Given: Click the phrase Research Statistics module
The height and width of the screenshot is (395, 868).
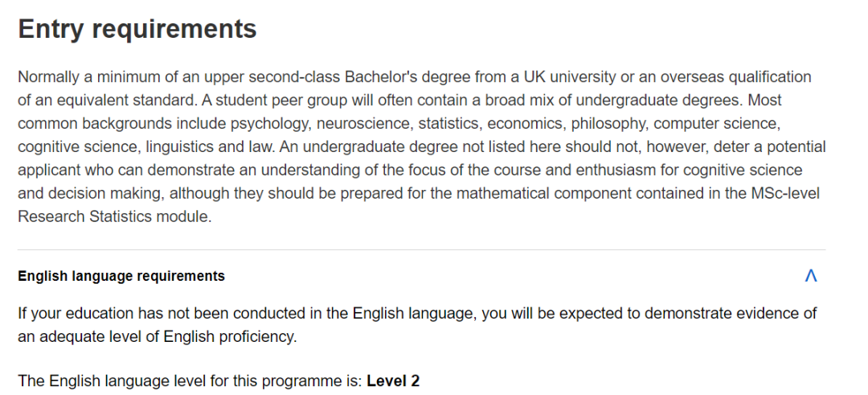Looking at the screenshot, I should click(114, 216).
